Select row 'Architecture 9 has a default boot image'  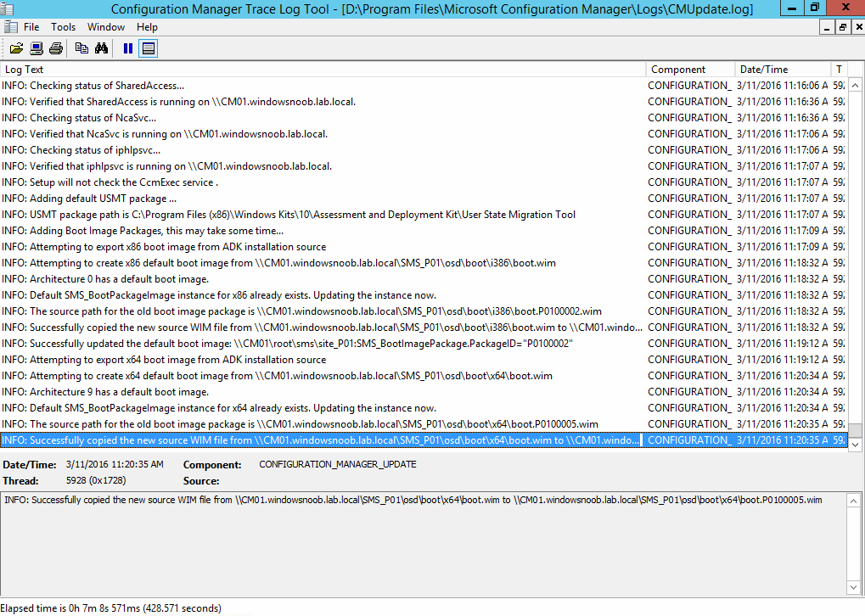pos(424,392)
